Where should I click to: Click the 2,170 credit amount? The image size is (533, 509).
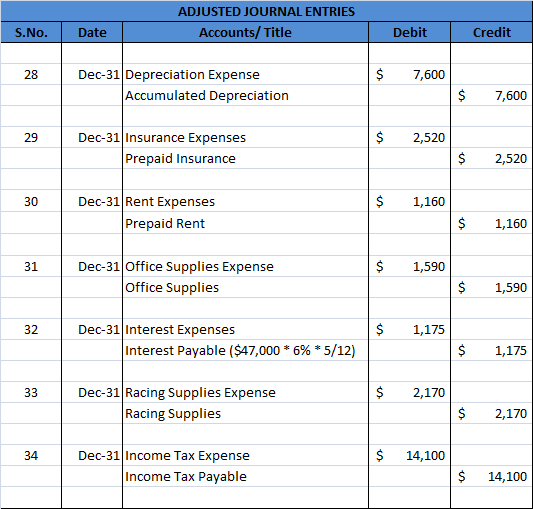(492, 414)
